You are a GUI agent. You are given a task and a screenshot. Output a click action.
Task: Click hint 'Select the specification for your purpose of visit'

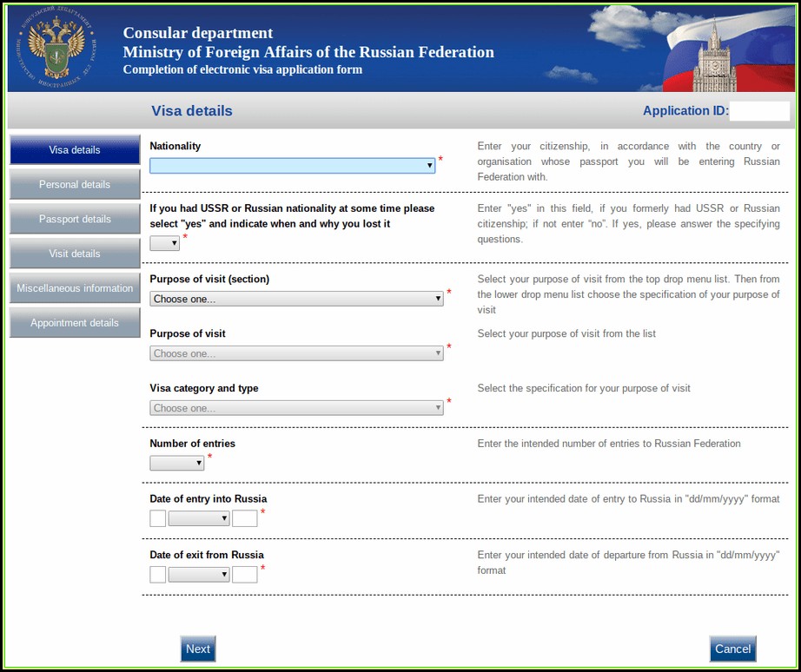click(584, 388)
